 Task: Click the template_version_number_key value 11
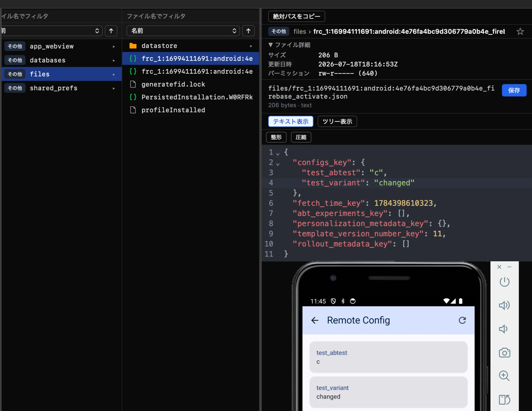pos(437,234)
